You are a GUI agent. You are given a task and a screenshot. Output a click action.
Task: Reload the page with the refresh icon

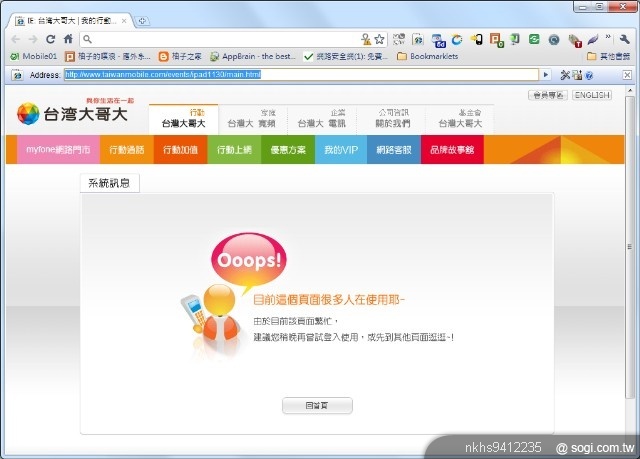coord(51,39)
